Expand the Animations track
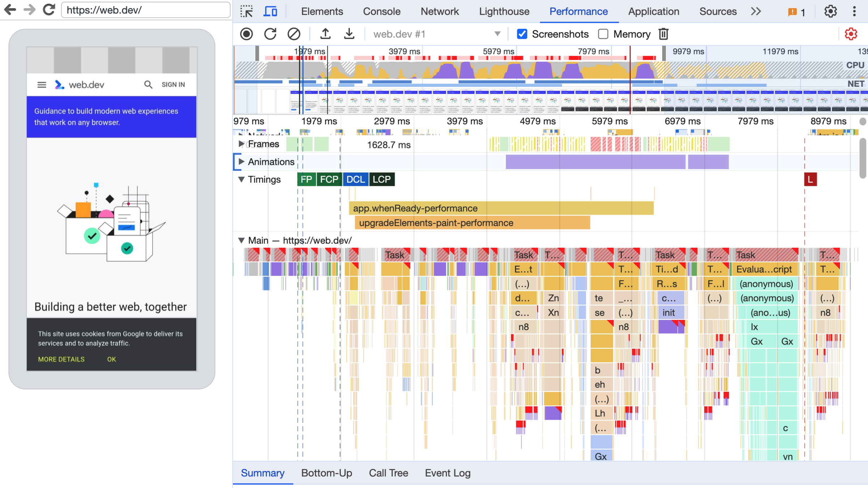 (x=241, y=162)
